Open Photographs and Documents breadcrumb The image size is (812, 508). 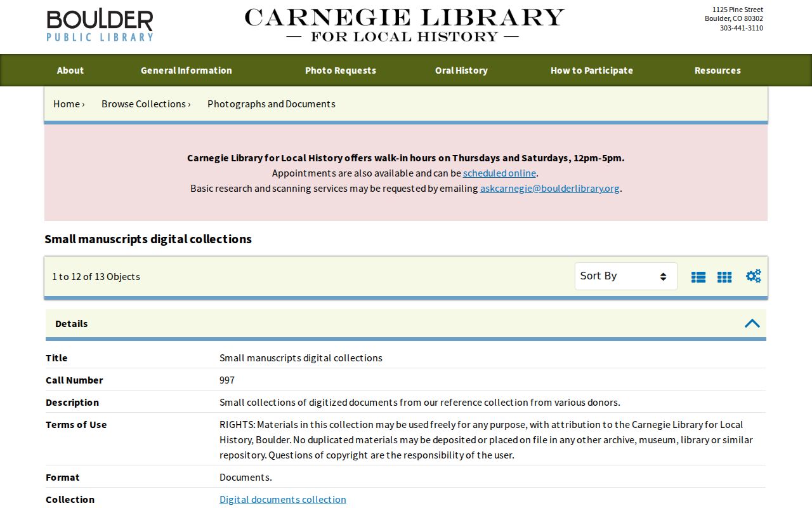coord(272,104)
